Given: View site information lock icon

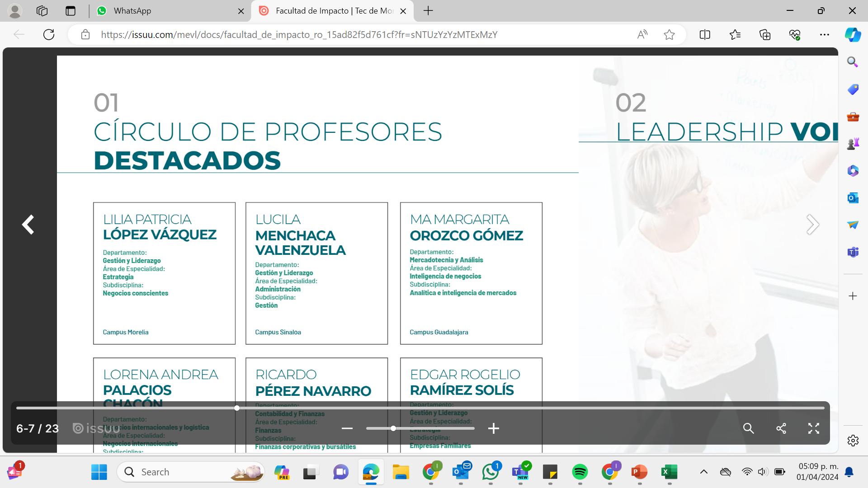Looking at the screenshot, I should pyautogui.click(x=85, y=35).
